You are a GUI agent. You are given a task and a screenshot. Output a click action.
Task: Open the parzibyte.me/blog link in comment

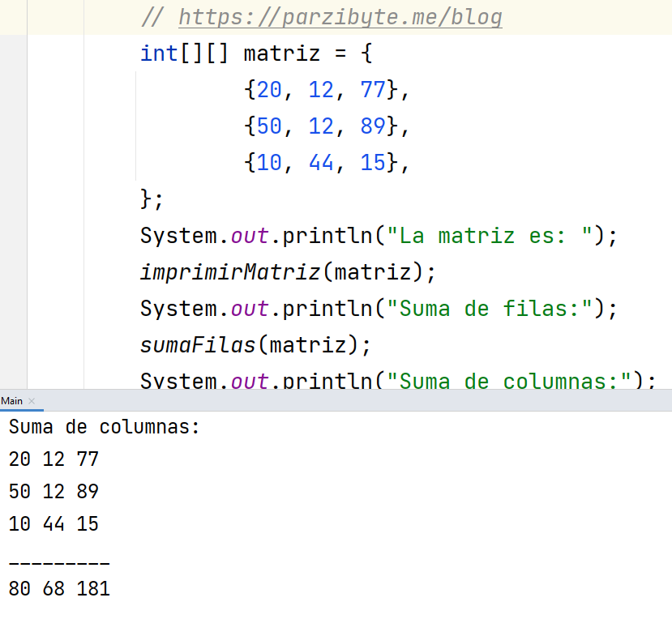(340, 17)
